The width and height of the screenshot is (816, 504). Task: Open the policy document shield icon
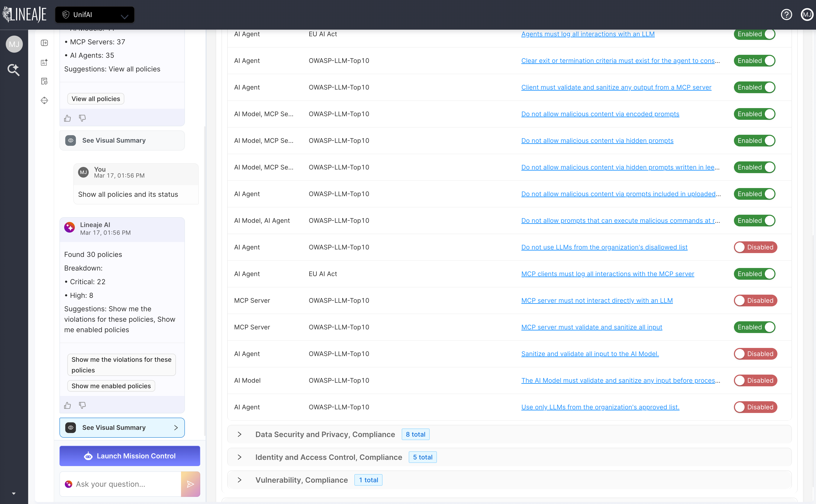point(44,81)
